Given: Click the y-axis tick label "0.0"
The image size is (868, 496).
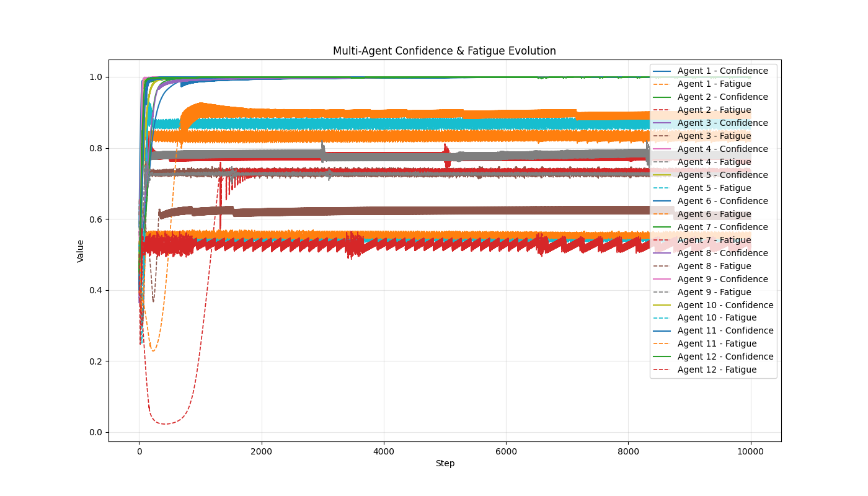Looking at the screenshot, I should tap(97, 432).
